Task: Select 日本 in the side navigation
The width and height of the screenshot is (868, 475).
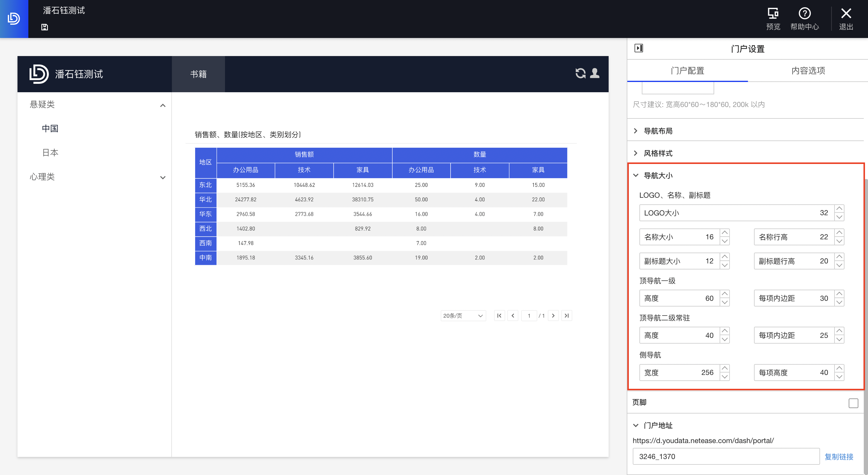Action: pos(50,153)
